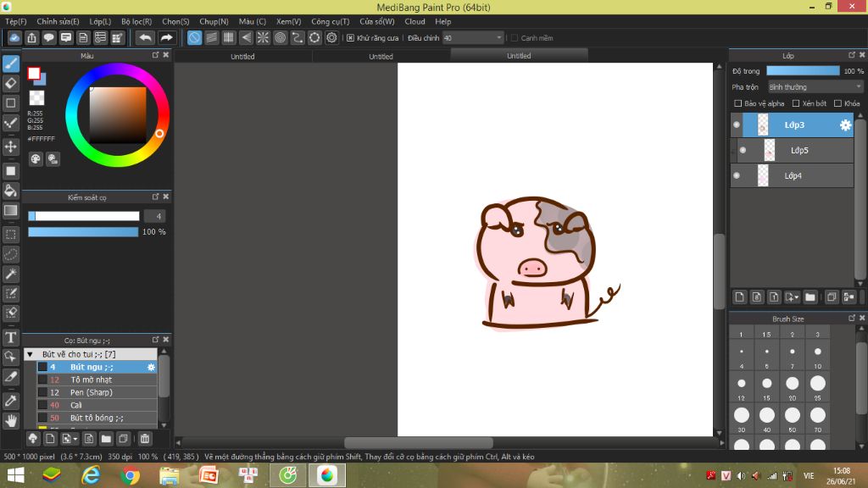Screen dimensions: 868x488
Task: Select the Lớp5 layer
Action: 795,151
